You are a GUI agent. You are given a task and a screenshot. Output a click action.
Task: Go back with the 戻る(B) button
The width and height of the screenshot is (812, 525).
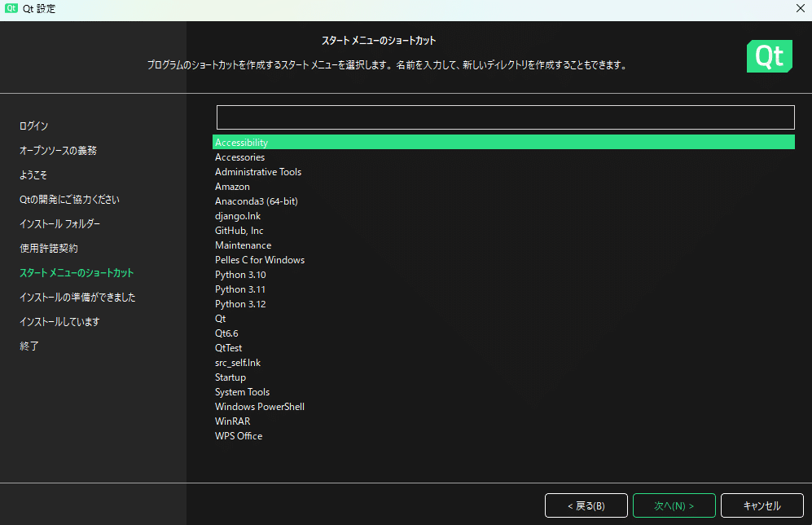pyautogui.click(x=586, y=505)
